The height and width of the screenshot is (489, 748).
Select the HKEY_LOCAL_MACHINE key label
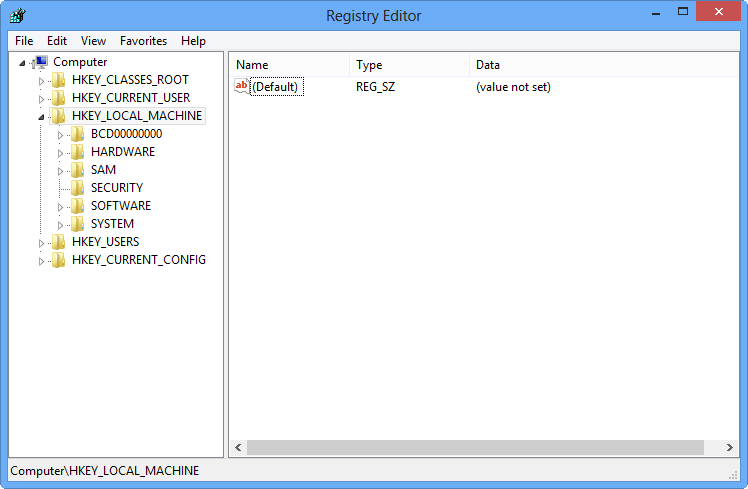pos(137,116)
